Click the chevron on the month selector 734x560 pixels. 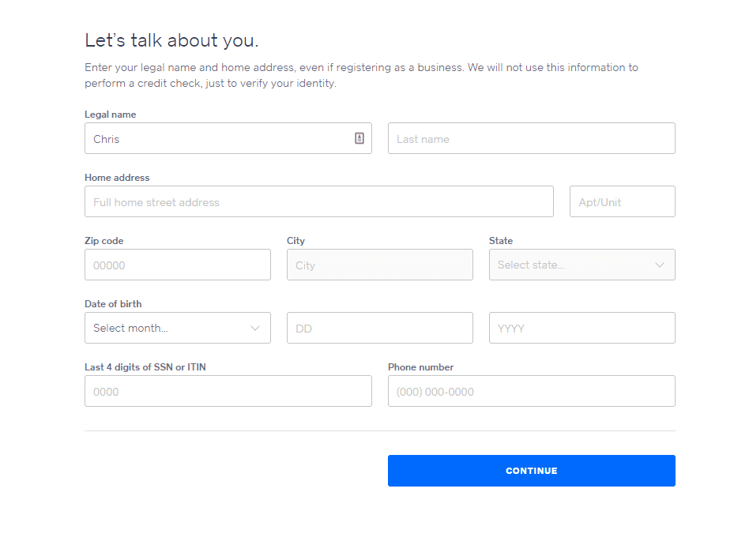pos(254,327)
